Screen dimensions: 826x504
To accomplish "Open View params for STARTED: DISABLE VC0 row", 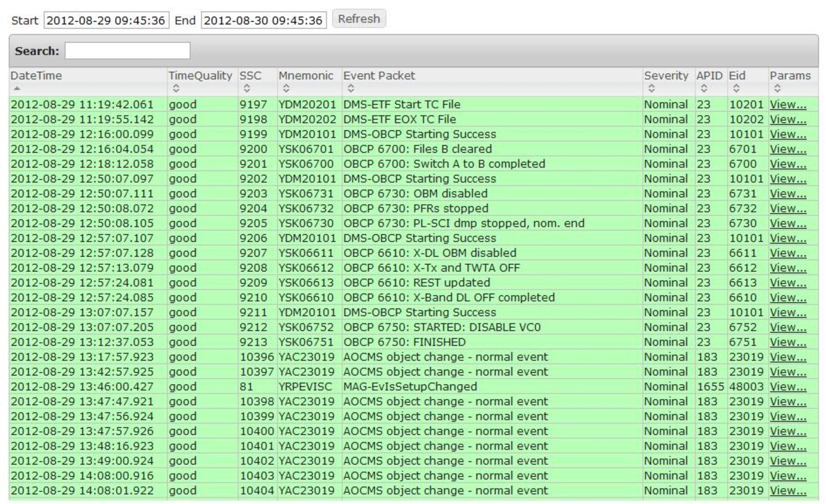I will coord(788,327).
